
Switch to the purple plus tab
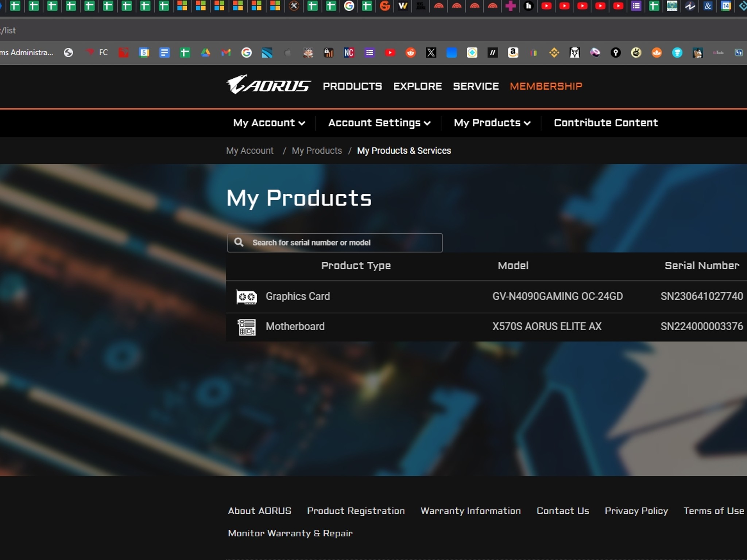pos(511,6)
